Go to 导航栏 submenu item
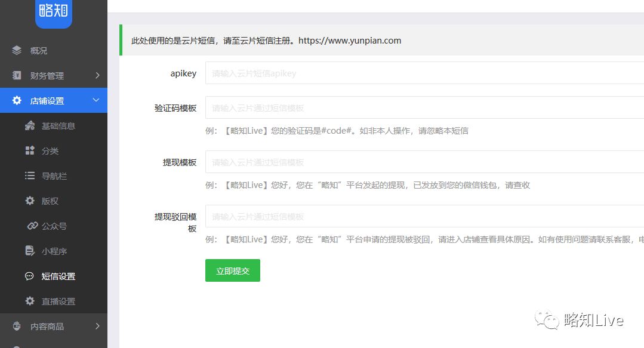The height and width of the screenshot is (348, 644). (x=53, y=175)
